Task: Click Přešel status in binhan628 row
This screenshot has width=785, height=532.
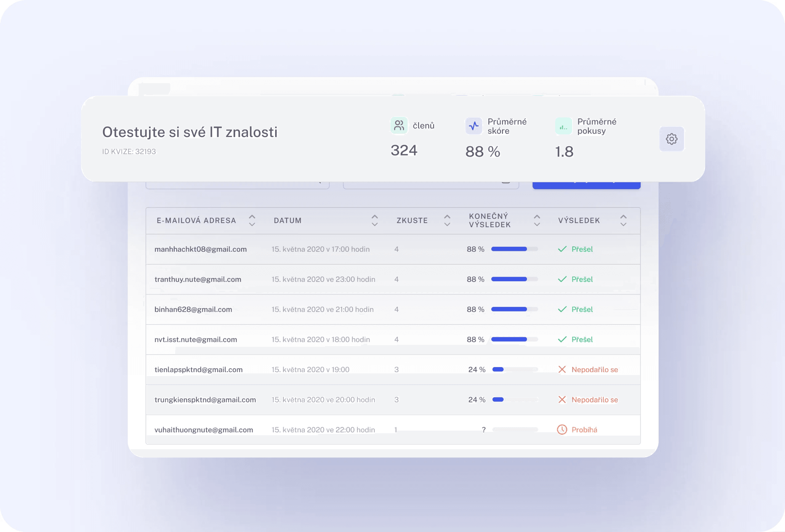Action: pos(582,309)
